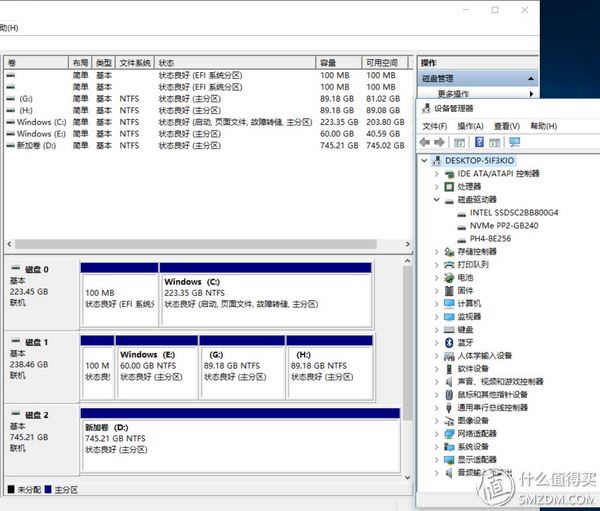Click the battery category icon
The height and width of the screenshot is (511, 600).
coord(449,278)
